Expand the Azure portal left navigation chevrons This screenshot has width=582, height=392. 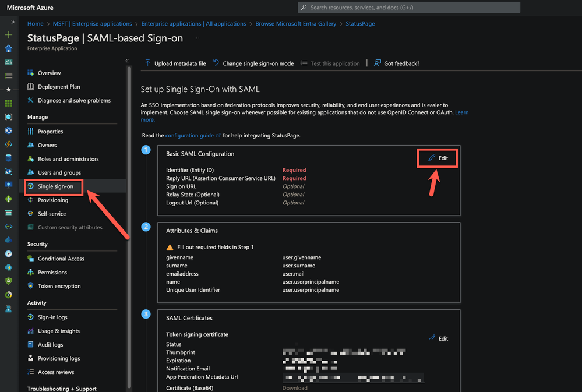13,22
